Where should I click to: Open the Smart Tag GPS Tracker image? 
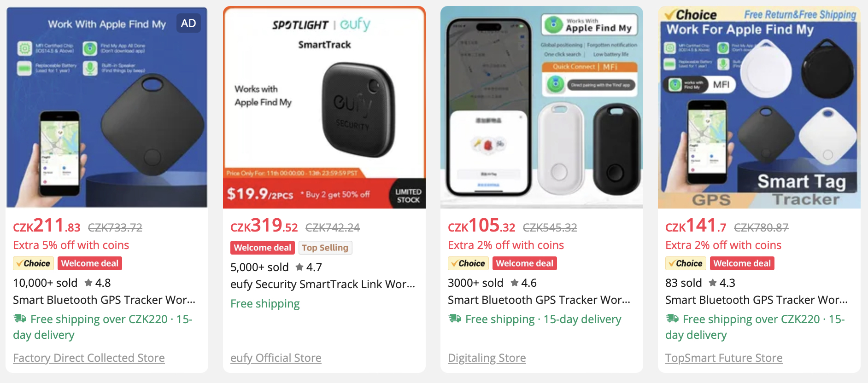coord(759,107)
